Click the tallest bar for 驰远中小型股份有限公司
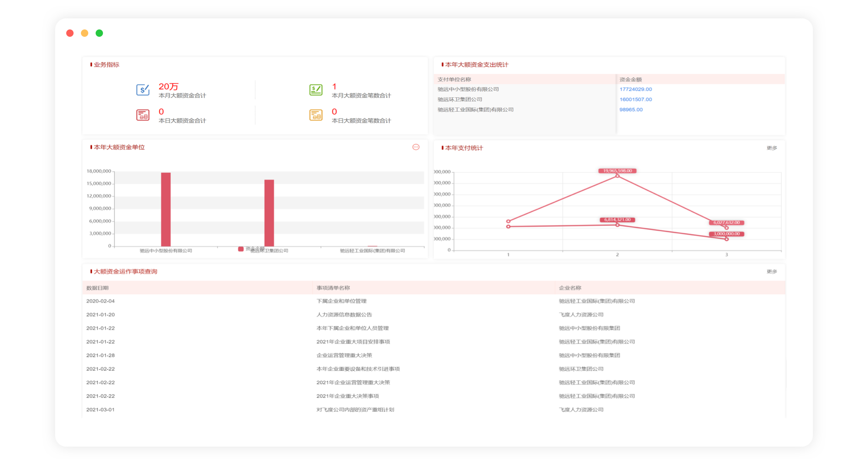868x465 pixels. pos(166,209)
